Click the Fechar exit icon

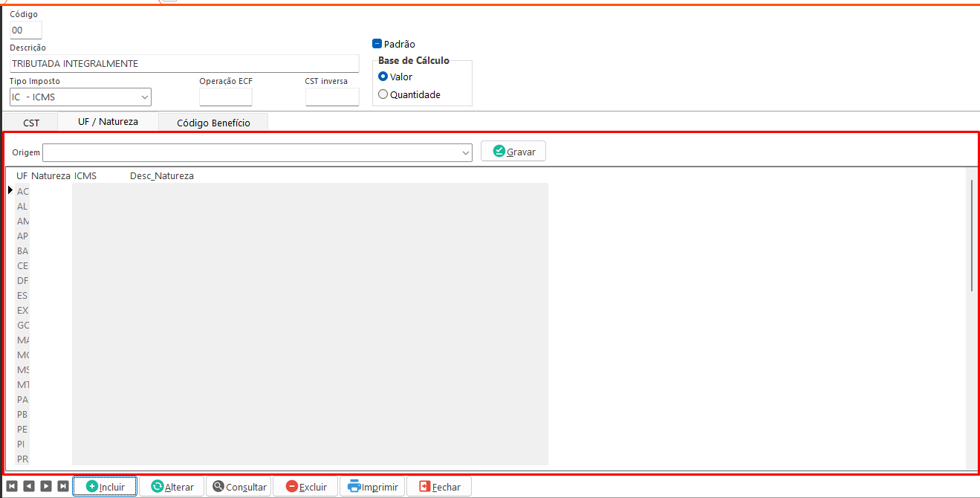point(424,486)
